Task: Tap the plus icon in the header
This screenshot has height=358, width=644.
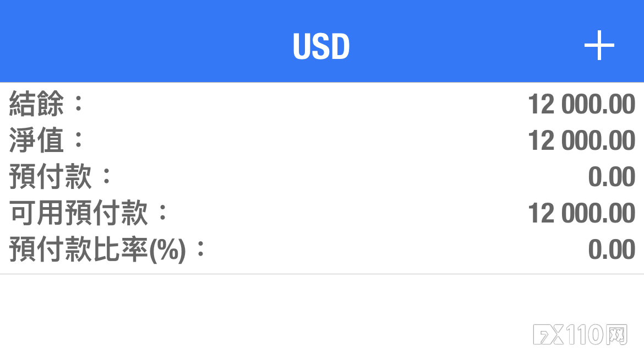Action: 599,45
